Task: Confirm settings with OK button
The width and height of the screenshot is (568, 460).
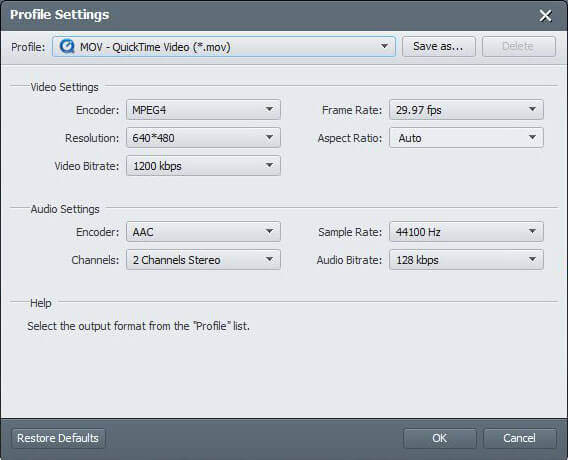Action: click(x=440, y=438)
